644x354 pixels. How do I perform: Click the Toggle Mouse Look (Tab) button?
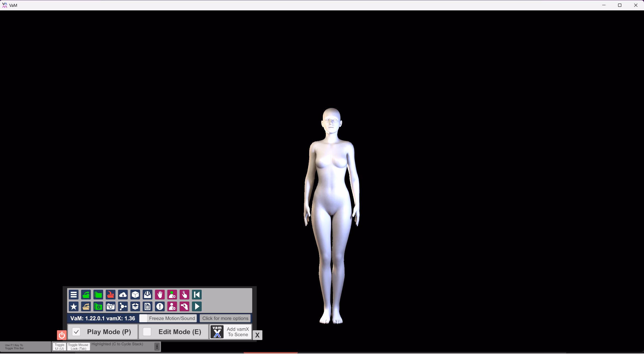[78, 347]
